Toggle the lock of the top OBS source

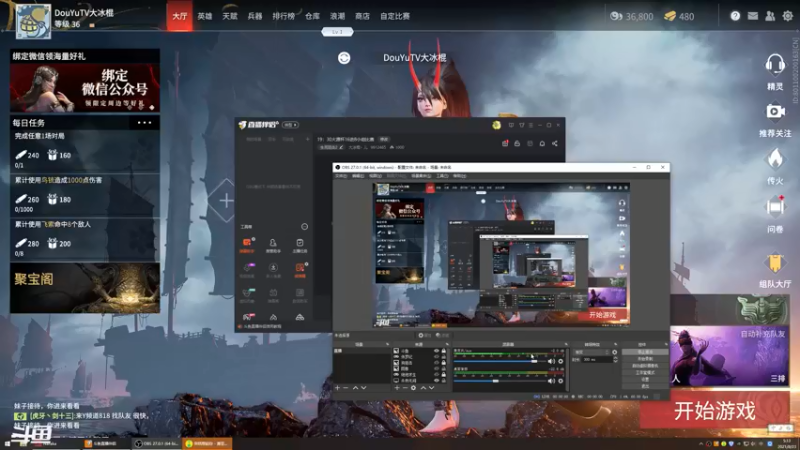[443, 351]
